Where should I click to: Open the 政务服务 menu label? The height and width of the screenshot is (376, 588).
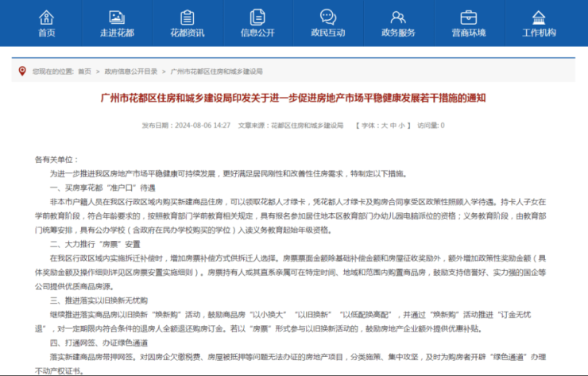(x=398, y=33)
